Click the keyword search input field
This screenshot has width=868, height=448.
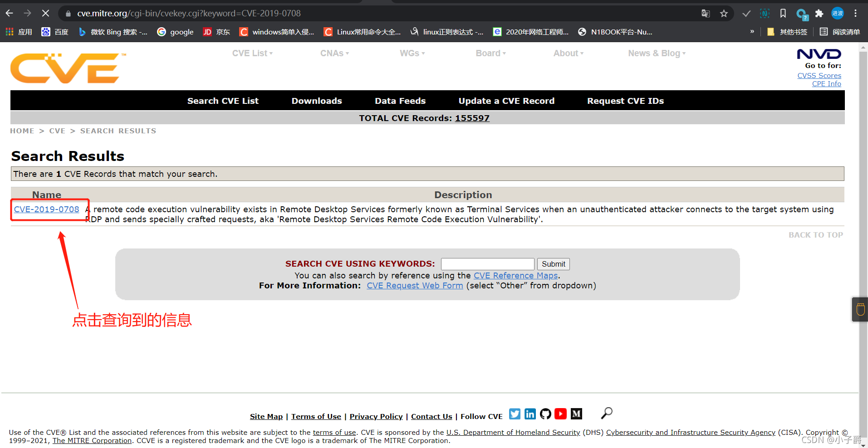pos(487,264)
